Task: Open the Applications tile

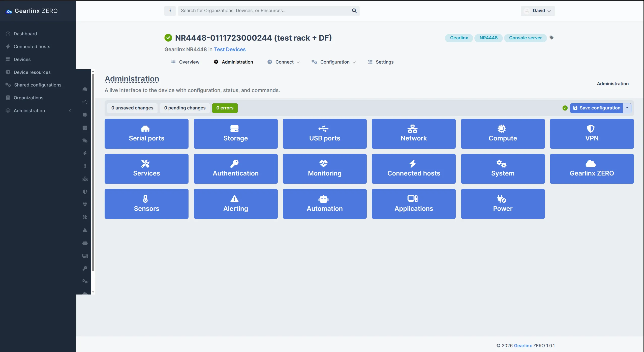Action: [x=414, y=204]
